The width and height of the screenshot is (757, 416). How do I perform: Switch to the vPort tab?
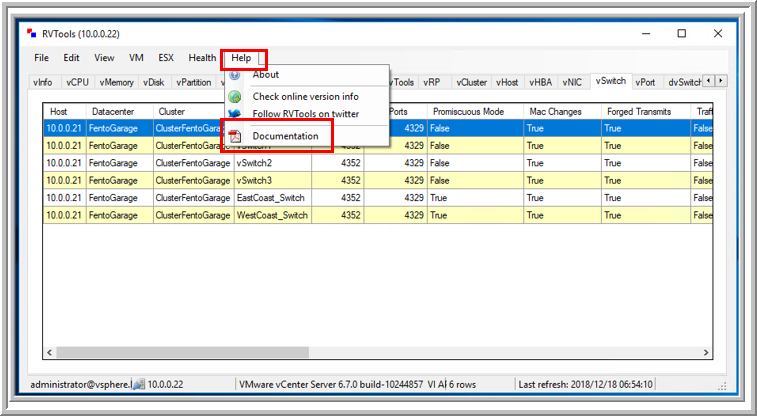[646, 82]
